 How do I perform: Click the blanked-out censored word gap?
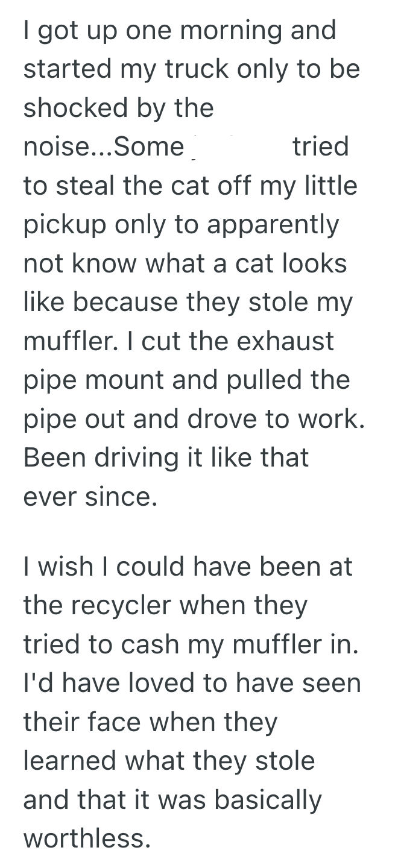(238, 147)
